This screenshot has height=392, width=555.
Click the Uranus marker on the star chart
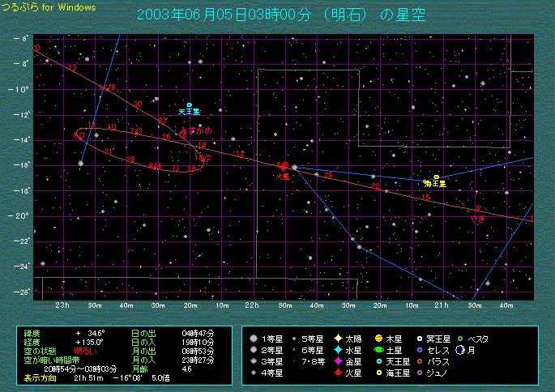(189, 105)
